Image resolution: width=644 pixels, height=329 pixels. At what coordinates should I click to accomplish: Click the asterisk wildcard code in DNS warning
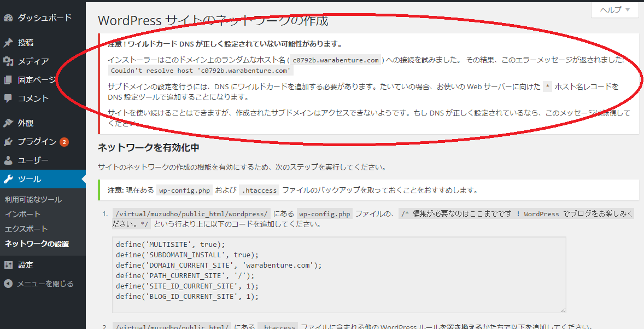coord(547,87)
